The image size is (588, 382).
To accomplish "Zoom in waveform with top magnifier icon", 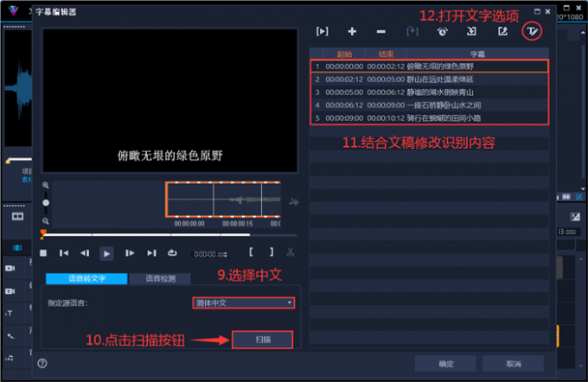I will pos(45,185).
